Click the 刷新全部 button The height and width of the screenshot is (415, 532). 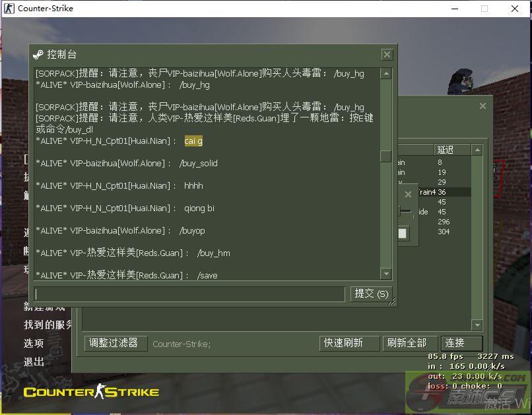click(410, 343)
